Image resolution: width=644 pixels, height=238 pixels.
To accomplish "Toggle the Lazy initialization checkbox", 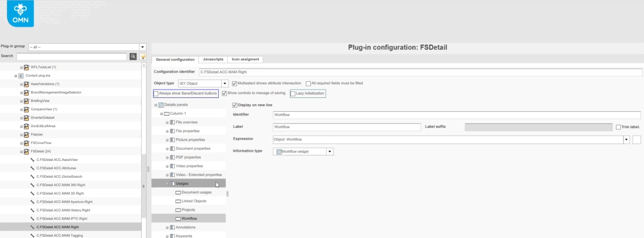I will point(293,94).
